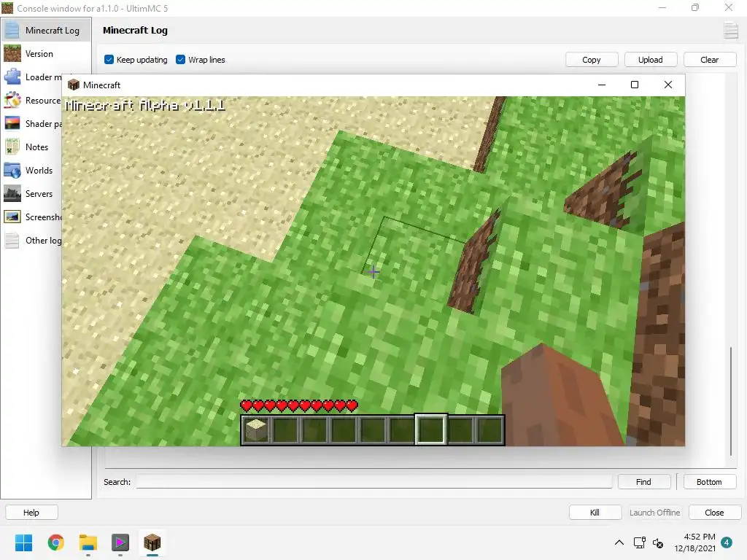The height and width of the screenshot is (560, 747).
Task: Click the log Search input field
Action: (374, 482)
